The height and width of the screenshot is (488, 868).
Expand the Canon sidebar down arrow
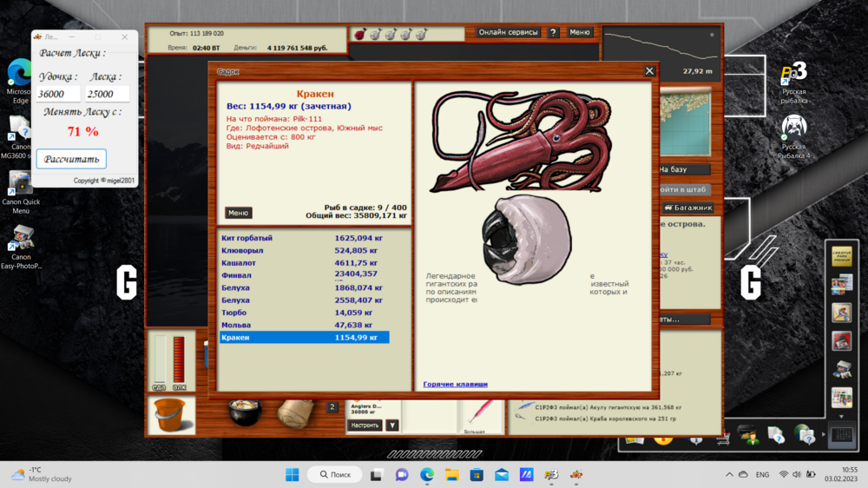click(x=841, y=417)
